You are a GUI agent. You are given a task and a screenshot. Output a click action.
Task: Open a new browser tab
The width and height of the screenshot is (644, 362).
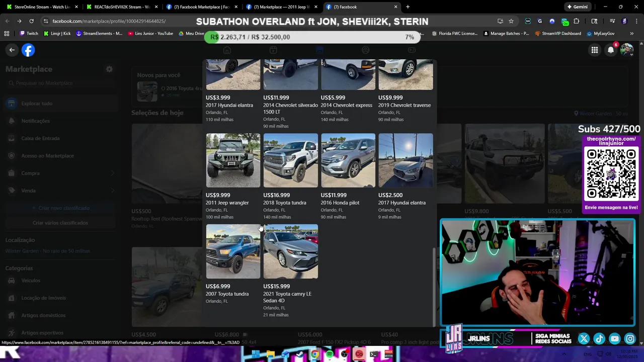coord(408,7)
